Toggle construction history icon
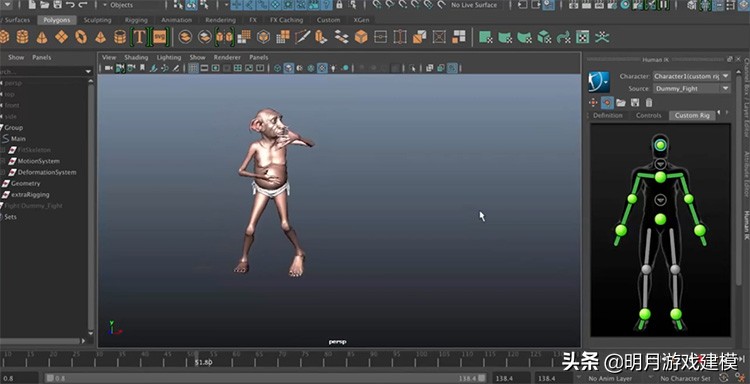750x384 pixels. click(549, 5)
